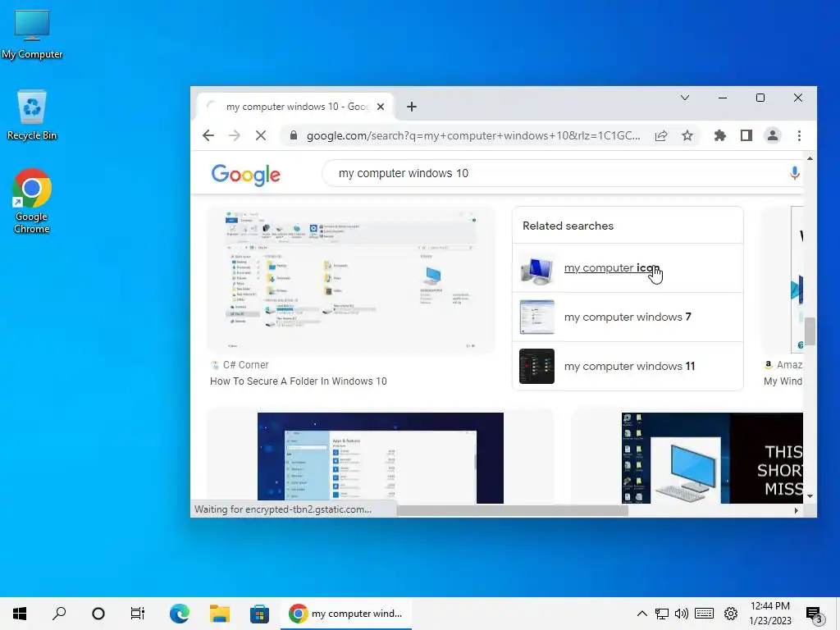Open volume speaker tray icon

point(682,614)
